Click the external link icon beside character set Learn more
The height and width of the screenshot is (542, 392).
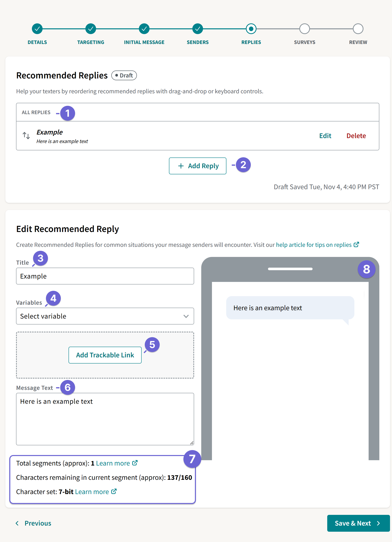(x=113, y=491)
